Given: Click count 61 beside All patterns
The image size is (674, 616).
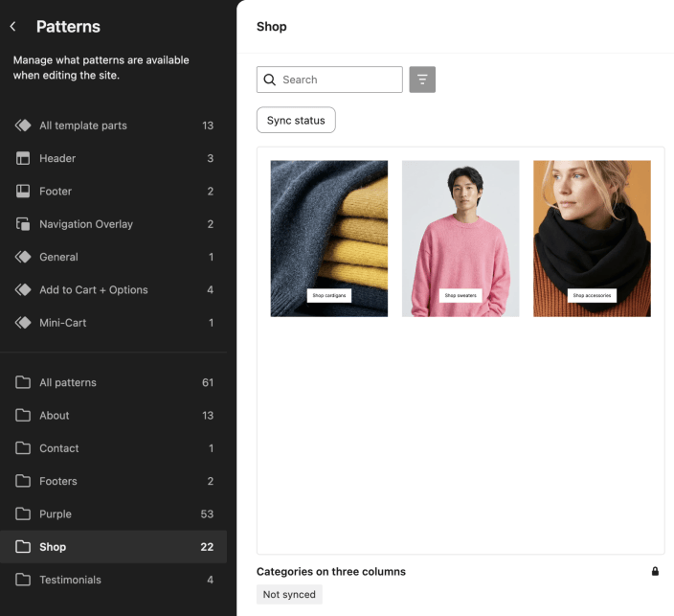Looking at the screenshot, I should (208, 382).
